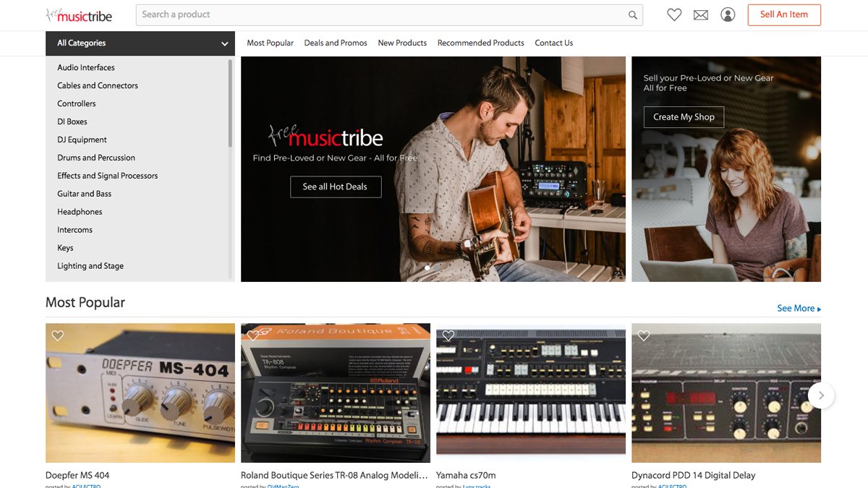868x488 pixels.
Task: Click the Yamaha cs70m title link
Action: pyautogui.click(x=466, y=476)
